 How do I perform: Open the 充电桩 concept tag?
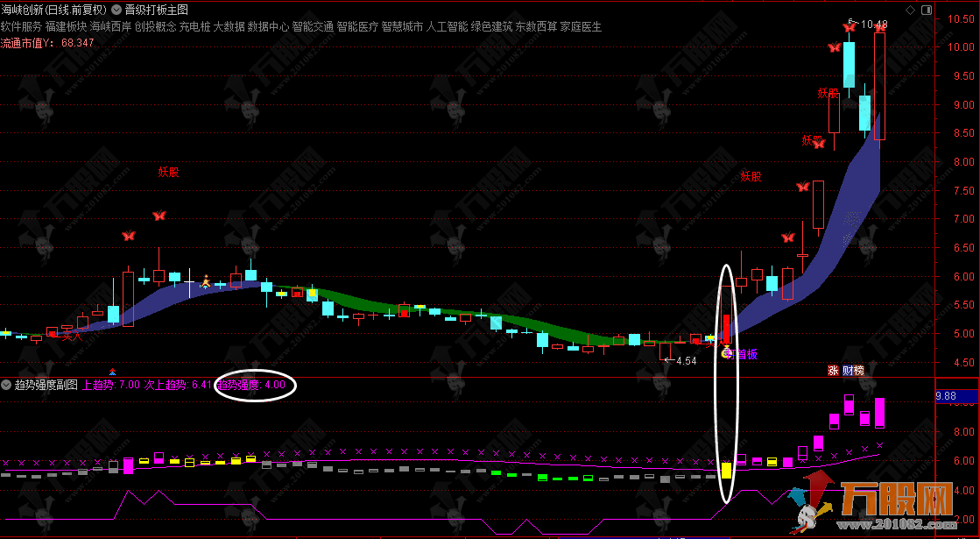(x=195, y=27)
